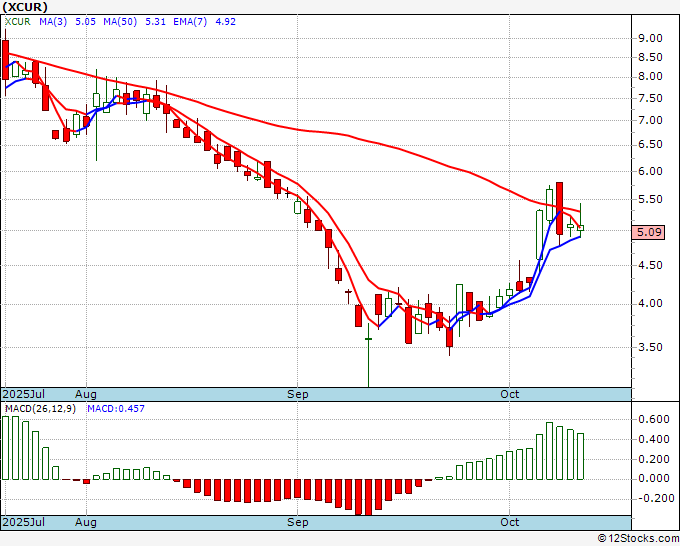Click the Oct label on price chart axis

pos(510,394)
